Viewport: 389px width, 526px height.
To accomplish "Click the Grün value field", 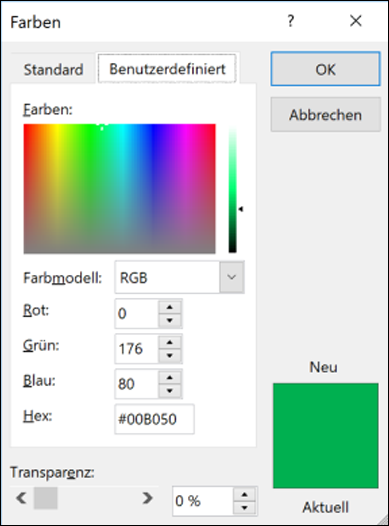I will (136, 349).
